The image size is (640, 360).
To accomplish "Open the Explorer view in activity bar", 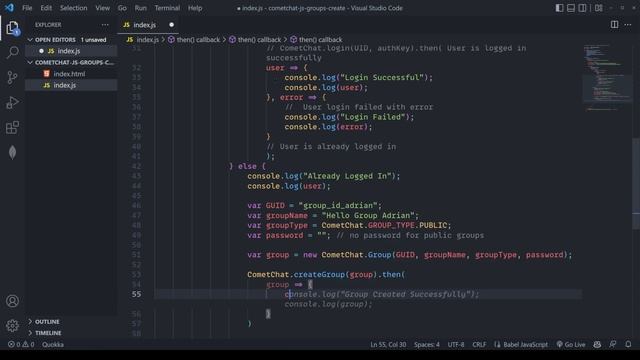I will click(13, 28).
